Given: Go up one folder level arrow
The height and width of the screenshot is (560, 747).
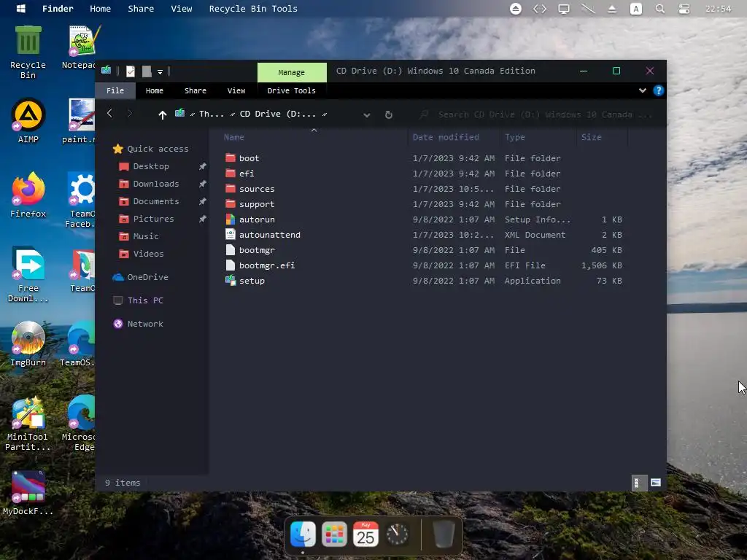Looking at the screenshot, I should coord(163,114).
